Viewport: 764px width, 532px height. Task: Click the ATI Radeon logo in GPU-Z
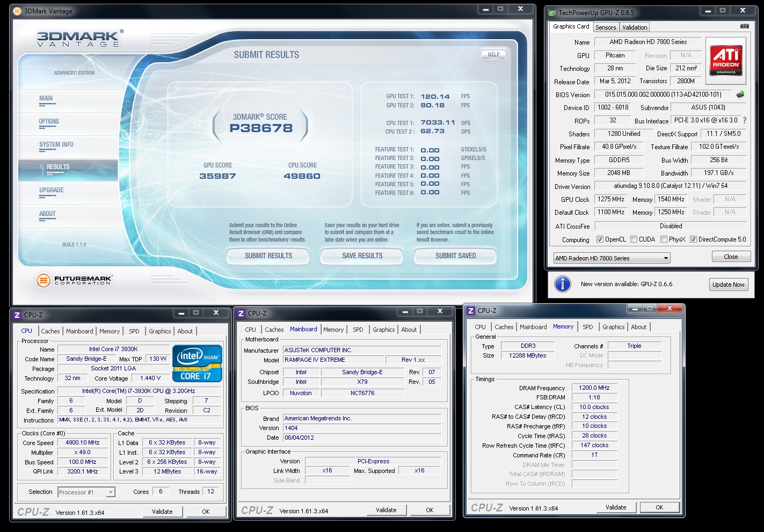pyautogui.click(x=726, y=60)
